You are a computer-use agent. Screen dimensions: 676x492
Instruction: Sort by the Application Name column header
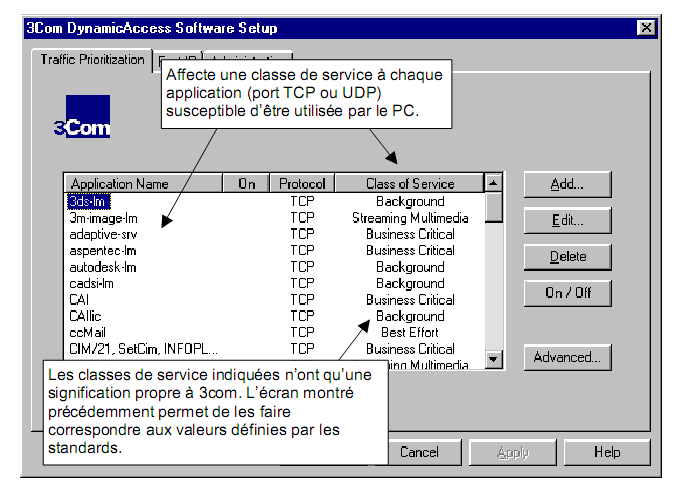(x=143, y=183)
